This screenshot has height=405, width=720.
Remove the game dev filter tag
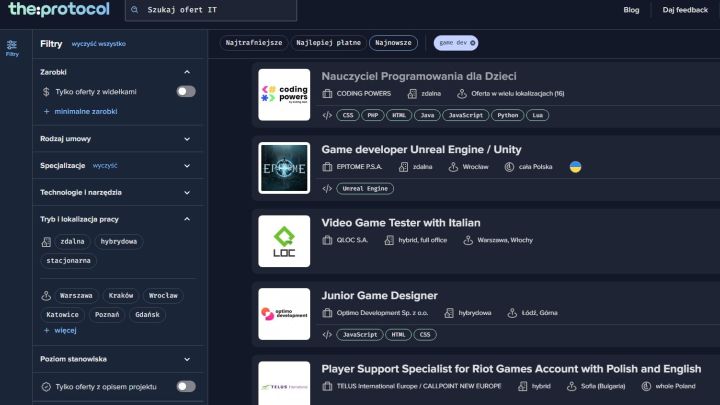click(473, 43)
